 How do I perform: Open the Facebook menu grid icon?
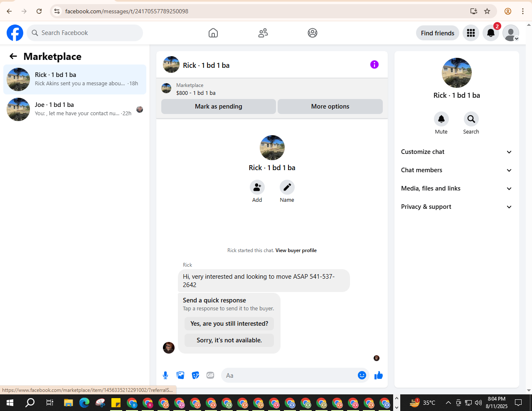[471, 33]
